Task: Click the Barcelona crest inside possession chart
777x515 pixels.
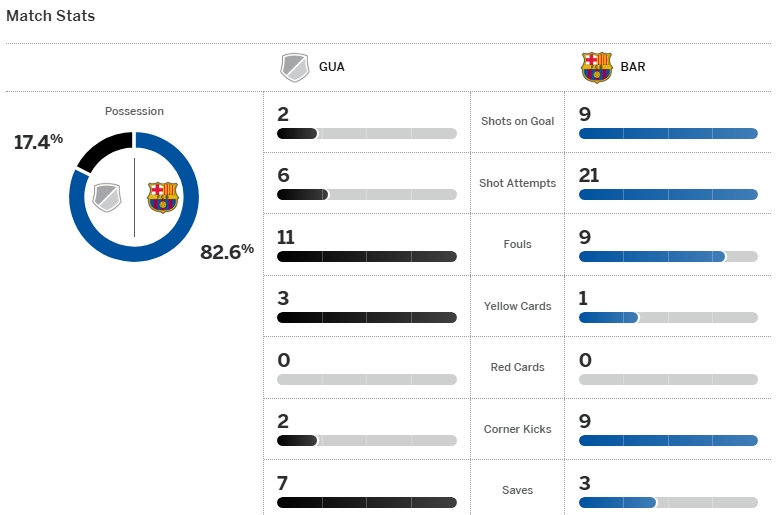Action: [162, 197]
